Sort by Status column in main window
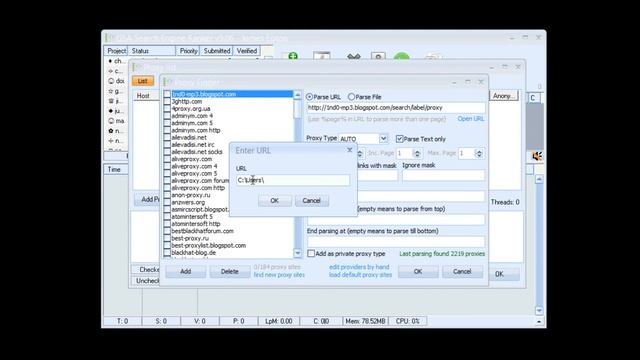This screenshot has height=360, width=640. pyautogui.click(x=152, y=51)
